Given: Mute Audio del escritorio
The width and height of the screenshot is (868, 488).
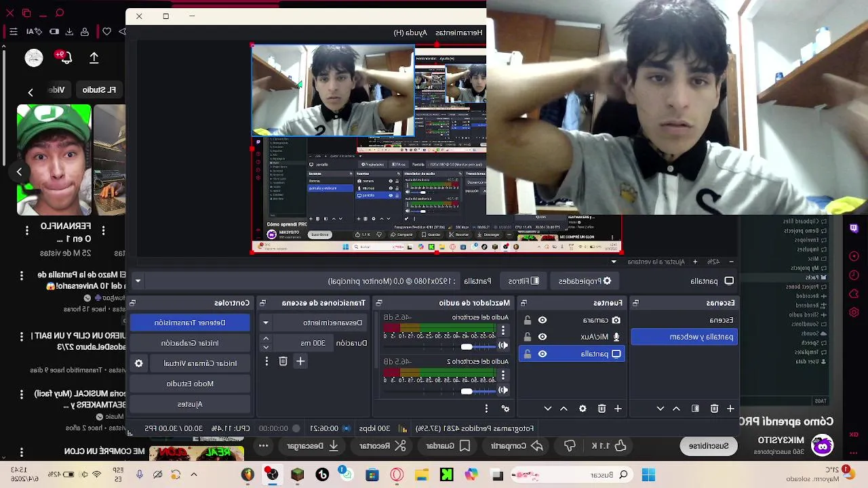Looking at the screenshot, I should tap(502, 346).
